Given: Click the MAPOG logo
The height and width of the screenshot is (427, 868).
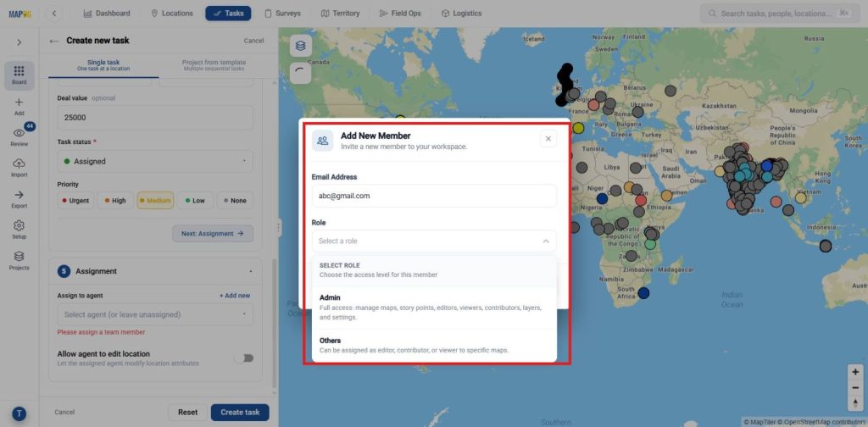Looking at the screenshot, I should tap(20, 14).
